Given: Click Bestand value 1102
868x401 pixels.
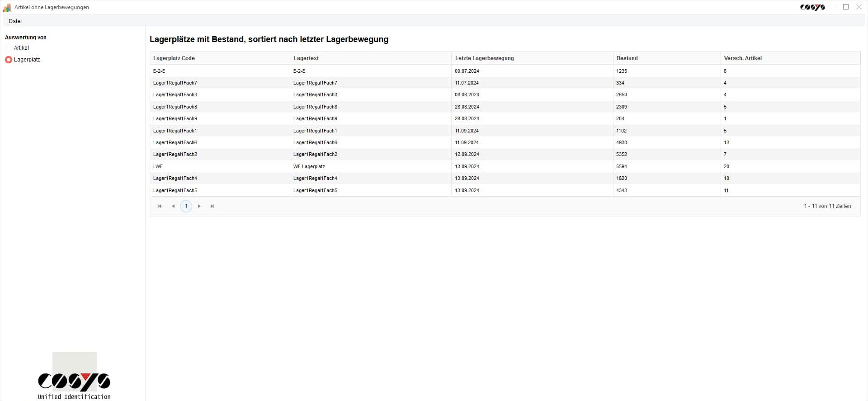Looking at the screenshot, I should pyautogui.click(x=622, y=131).
